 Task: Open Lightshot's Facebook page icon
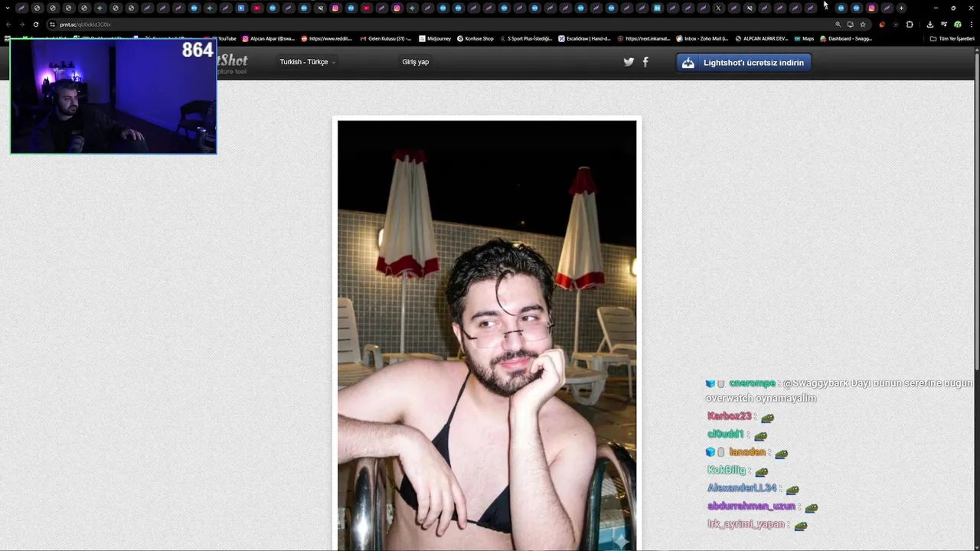(x=645, y=62)
